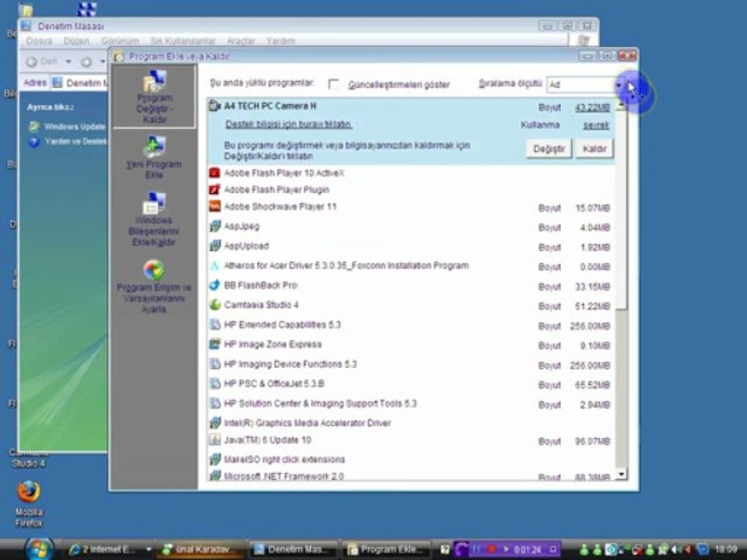The width and height of the screenshot is (747, 560).
Task: Click MakeISO right click extensions icon
Action: click(x=215, y=460)
